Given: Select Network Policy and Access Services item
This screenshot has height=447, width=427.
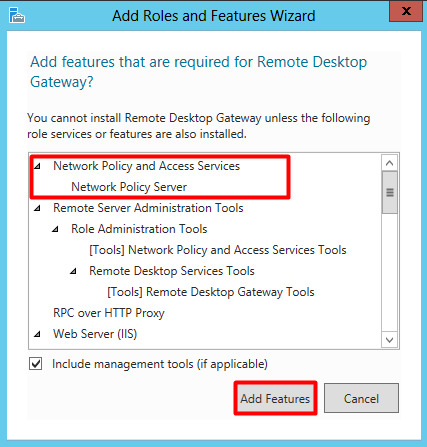Looking at the screenshot, I should [x=146, y=166].
